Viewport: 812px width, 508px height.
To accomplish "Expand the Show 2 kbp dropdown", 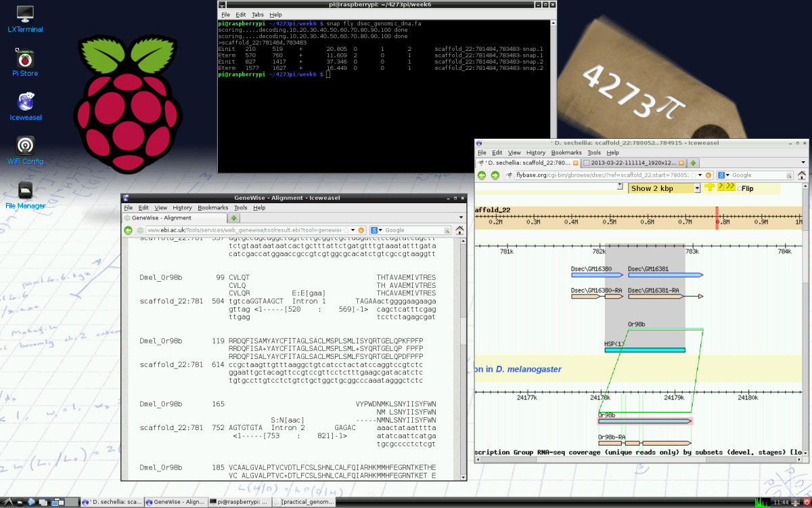I will pos(696,188).
